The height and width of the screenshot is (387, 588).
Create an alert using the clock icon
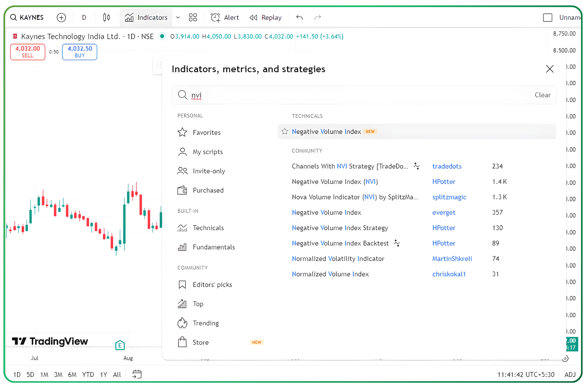tap(215, 17)
